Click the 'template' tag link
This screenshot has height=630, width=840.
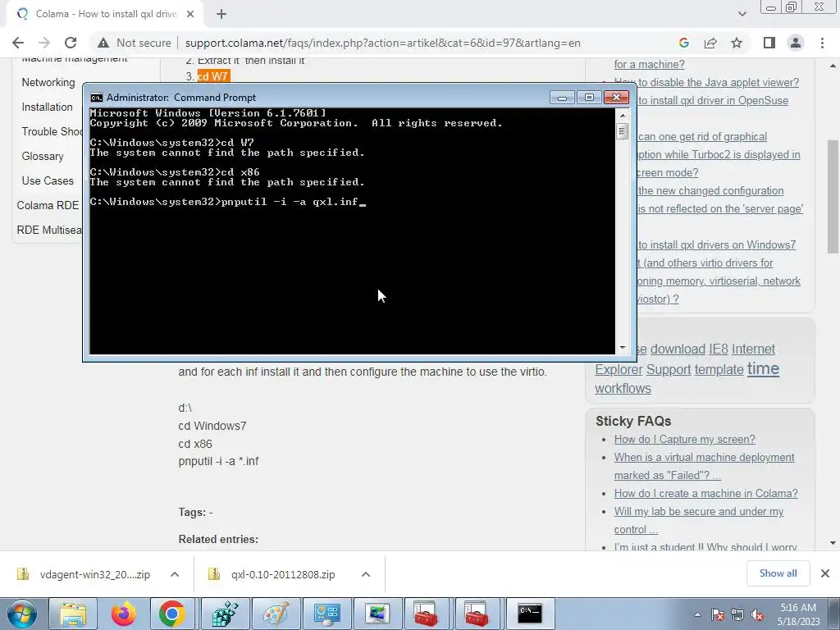[x=719, y=370]
